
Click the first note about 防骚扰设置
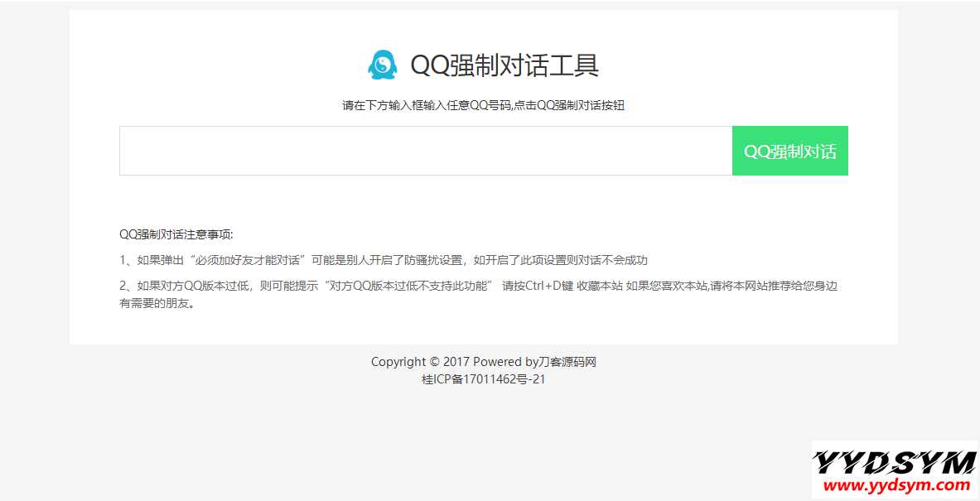point(384,260)
